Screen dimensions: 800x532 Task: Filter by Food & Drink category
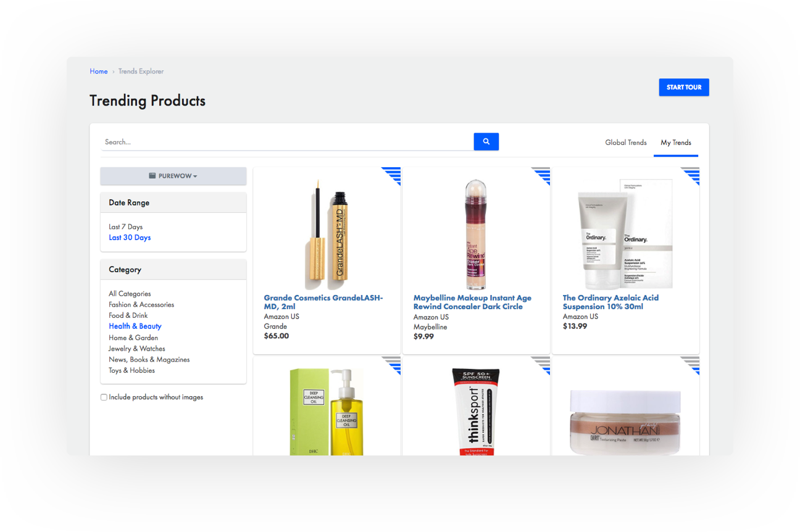(128, 315)
